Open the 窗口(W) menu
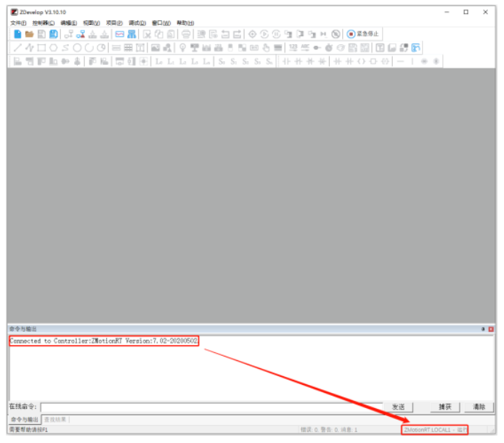 pyautogui.click(x=161, y=23)
